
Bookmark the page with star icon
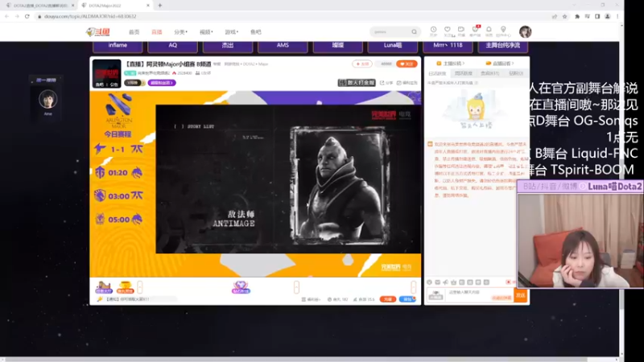[565, 16]
